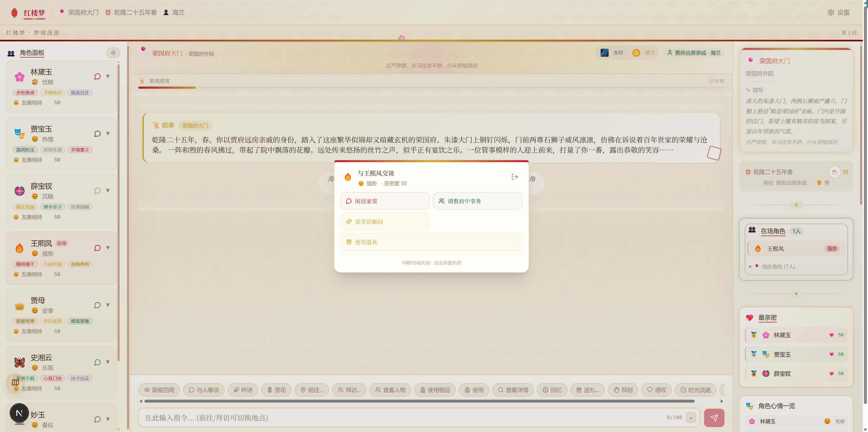Open chat bubble icon for 贾母
868x432 pixels.
(x=97, y=305)
